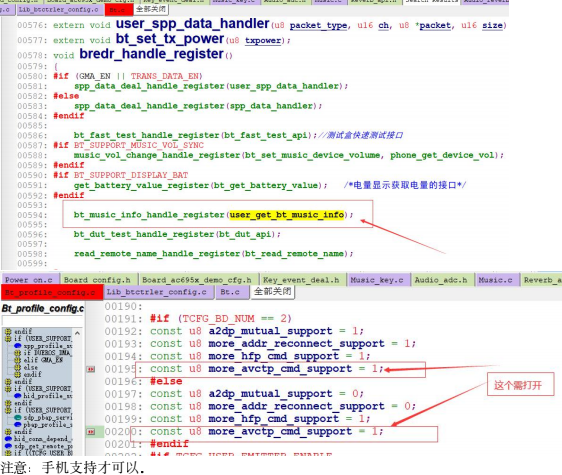
Task: Switch to the Key_event_deal.h tab
Action: pos(301,280)
